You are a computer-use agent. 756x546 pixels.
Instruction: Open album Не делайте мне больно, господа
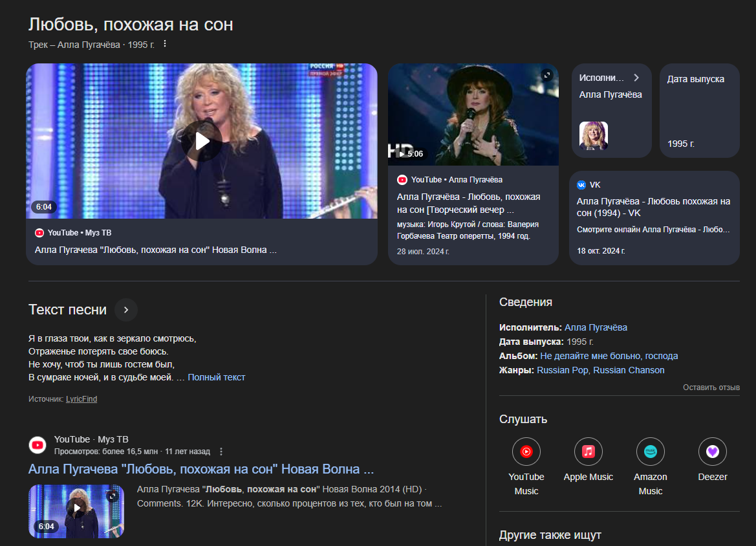pyautogui.click(x=609, y=356)
